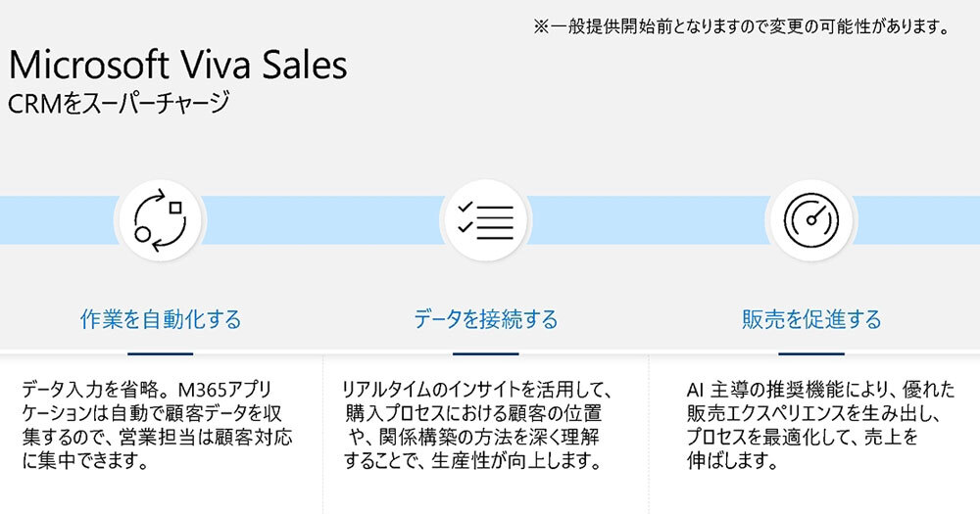Click the divider between second and third text columns

[648, 431]
